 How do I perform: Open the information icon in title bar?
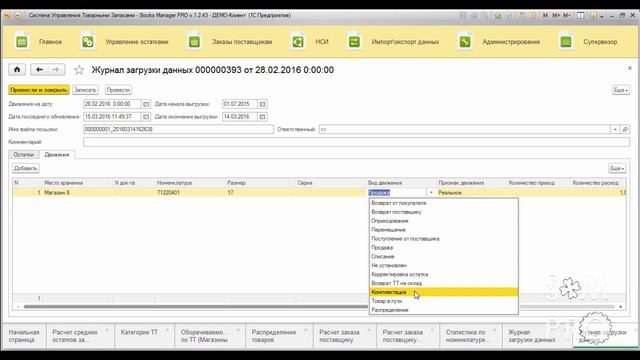click(x=593, y=15)
